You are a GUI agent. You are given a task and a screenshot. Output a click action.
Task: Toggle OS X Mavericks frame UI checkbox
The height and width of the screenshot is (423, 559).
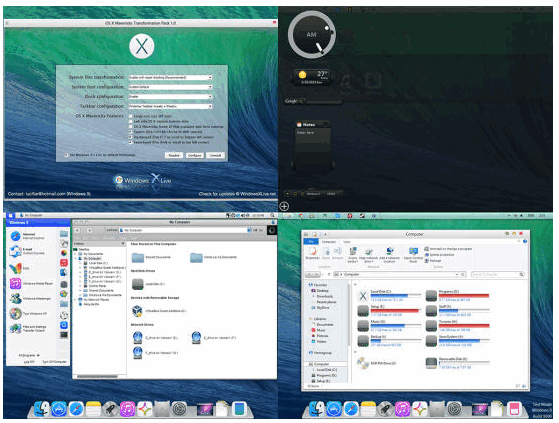pos(130,127)
